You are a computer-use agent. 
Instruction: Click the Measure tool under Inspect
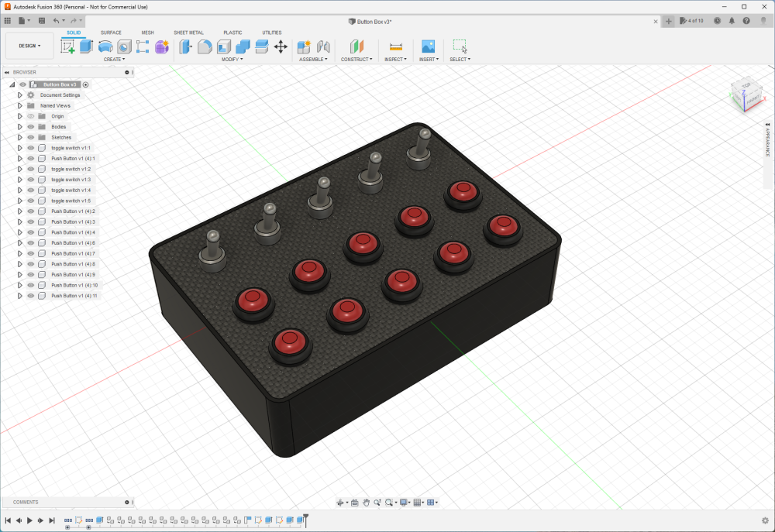395,46
